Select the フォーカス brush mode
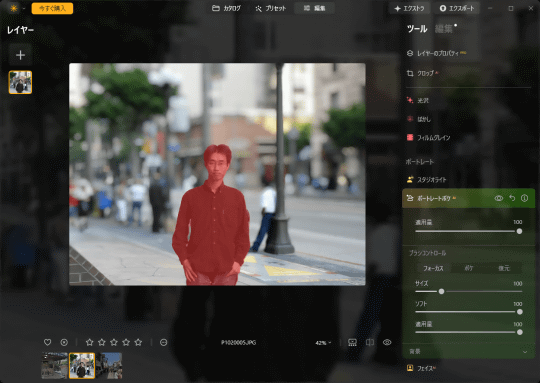 click(x=433, y=268)
